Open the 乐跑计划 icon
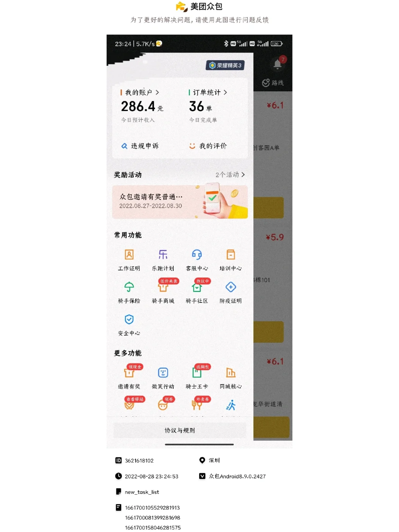 (163, 255)
